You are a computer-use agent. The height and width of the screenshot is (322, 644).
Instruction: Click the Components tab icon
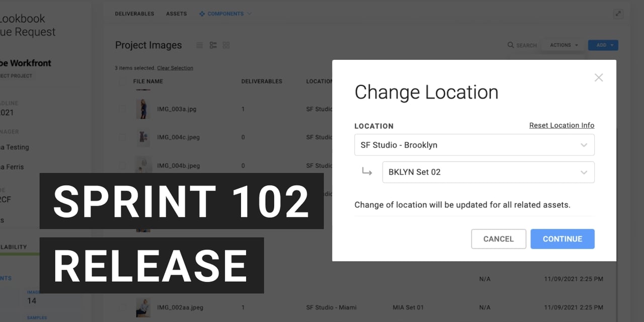tap(202, 14)
